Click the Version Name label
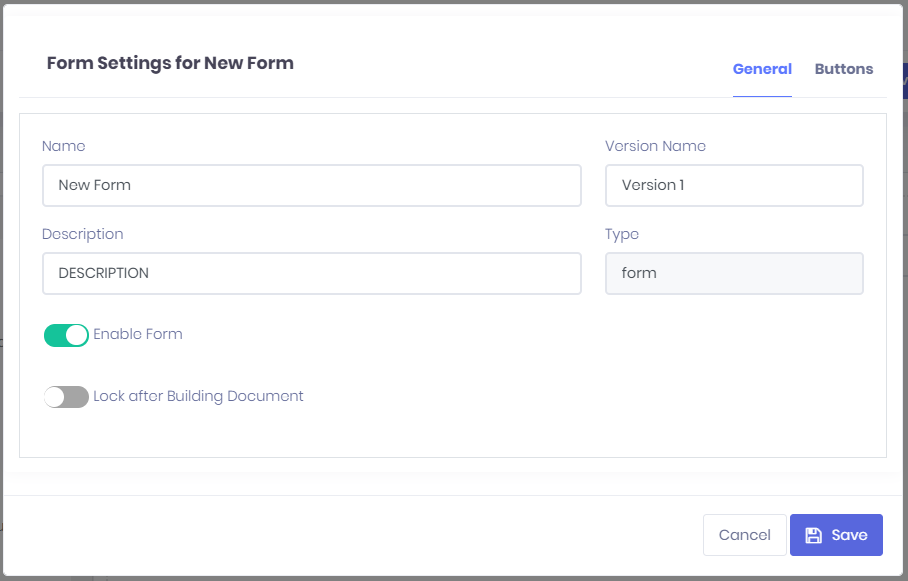The image size is (908, 581). pyautogui.click(x=655, y=146)
